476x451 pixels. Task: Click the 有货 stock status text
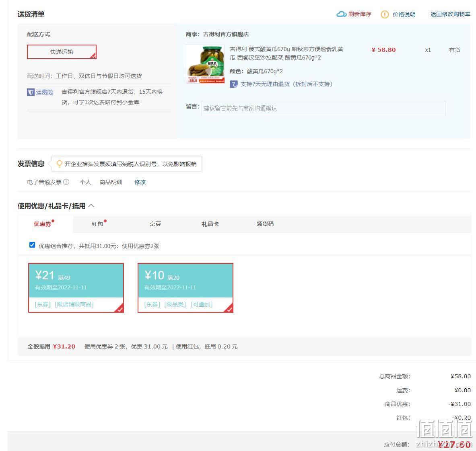point(455,50)
